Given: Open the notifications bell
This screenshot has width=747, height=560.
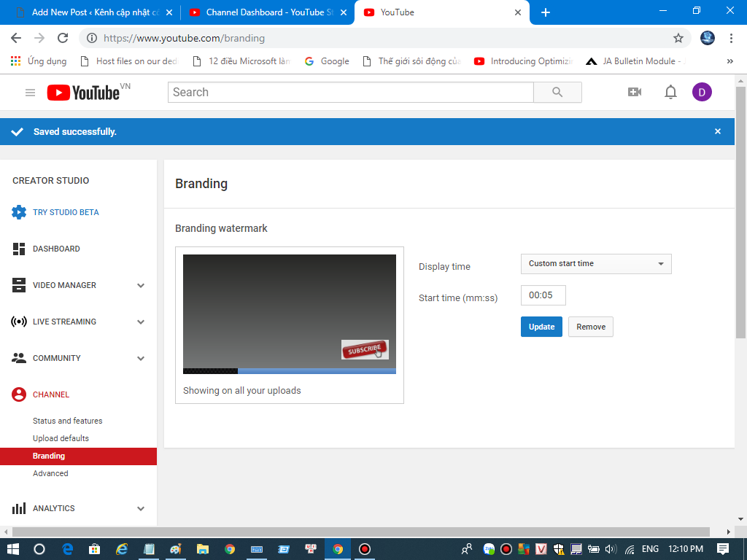Looking at the screenshot, I should [x=670, y=92].
